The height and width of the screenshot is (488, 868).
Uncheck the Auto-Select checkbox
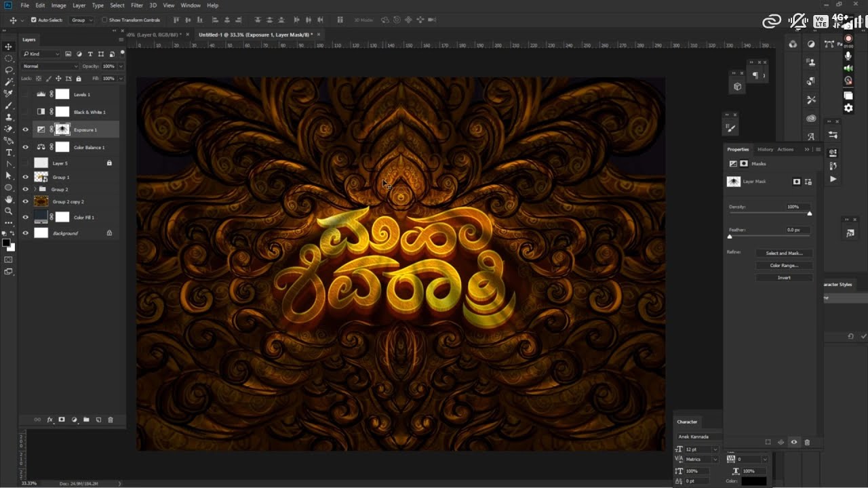(x=34, y=20)
